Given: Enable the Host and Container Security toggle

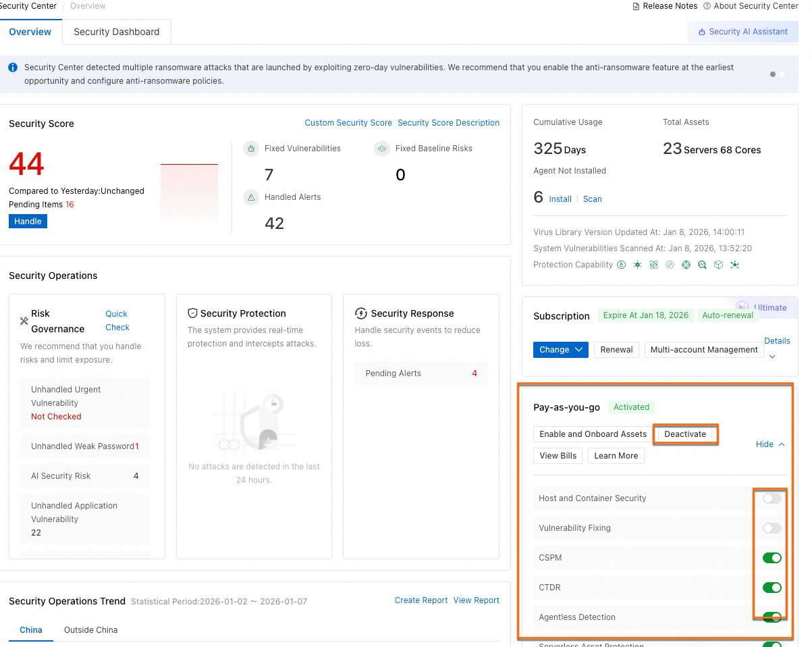Looking at the screenshot, I should pyautogui.click(x=772, y=498).
